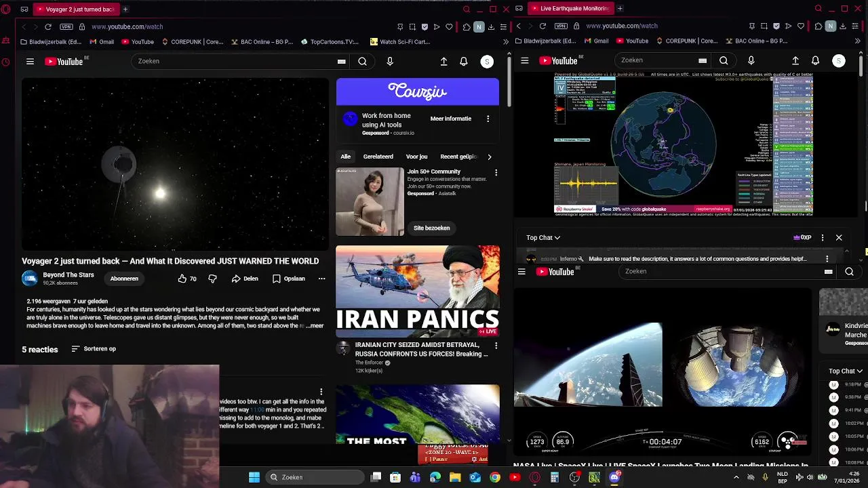868x488 pixels.
Task: Start voice search in left YouTube window
Action: (389, 62)
